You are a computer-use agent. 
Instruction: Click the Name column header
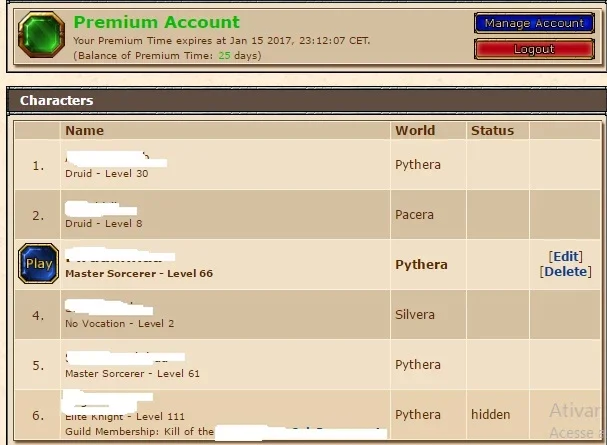84,131
